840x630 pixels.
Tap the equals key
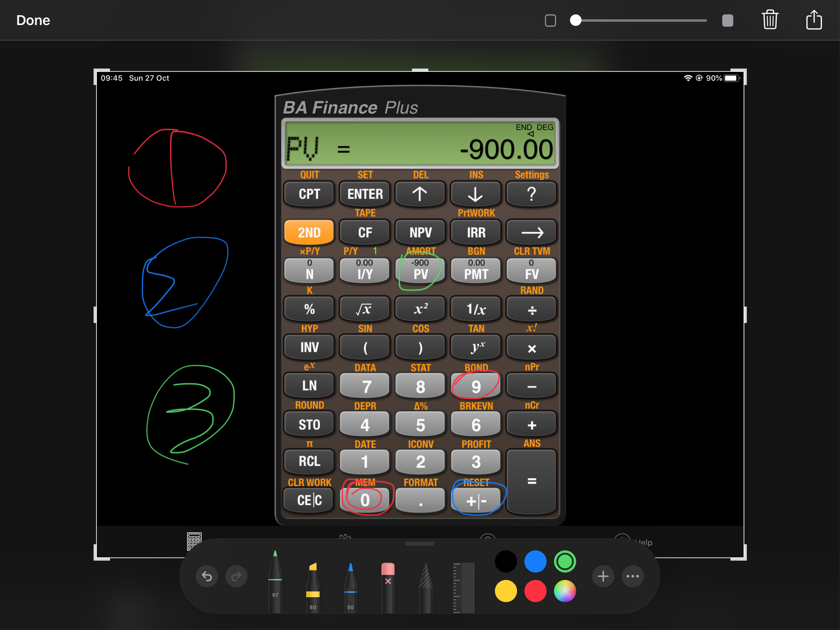531,481
